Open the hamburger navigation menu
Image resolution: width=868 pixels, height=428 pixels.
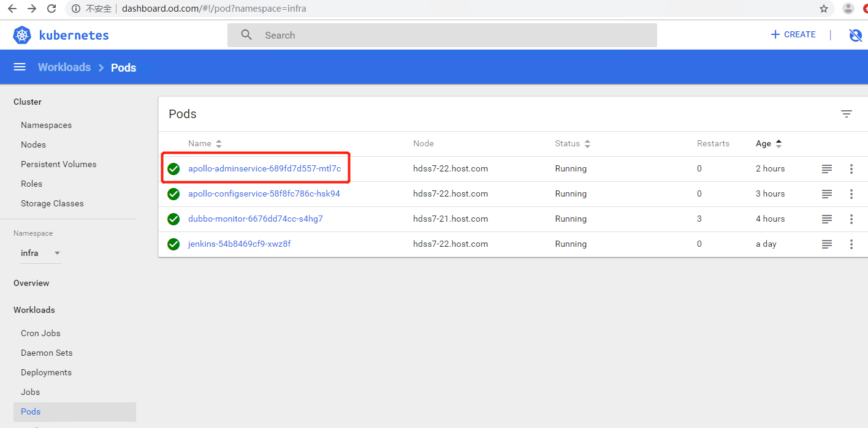(x=20, y=67)
